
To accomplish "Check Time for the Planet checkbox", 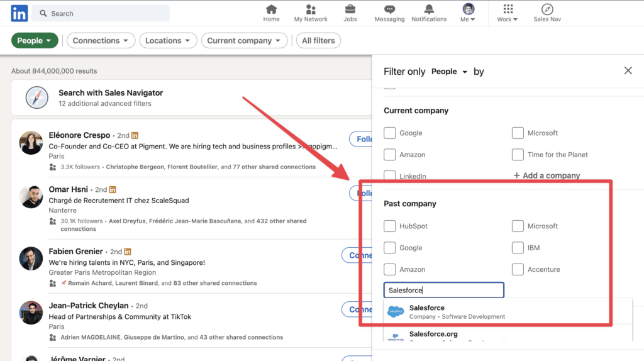I will [x=518, y=155].
